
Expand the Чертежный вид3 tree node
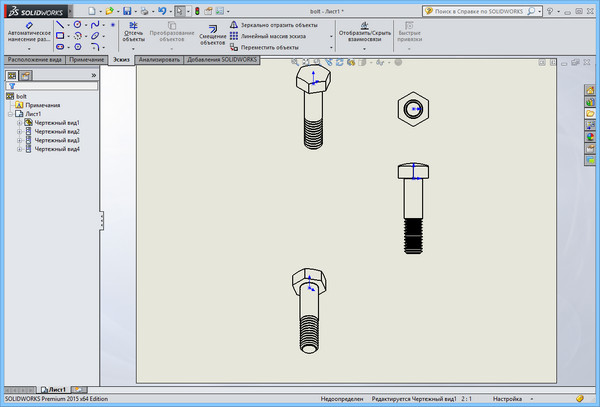19,141
